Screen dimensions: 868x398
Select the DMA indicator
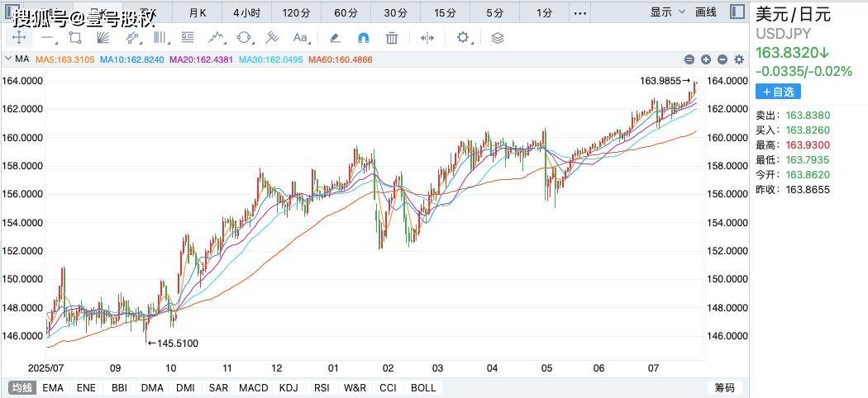tap(152, 387)
